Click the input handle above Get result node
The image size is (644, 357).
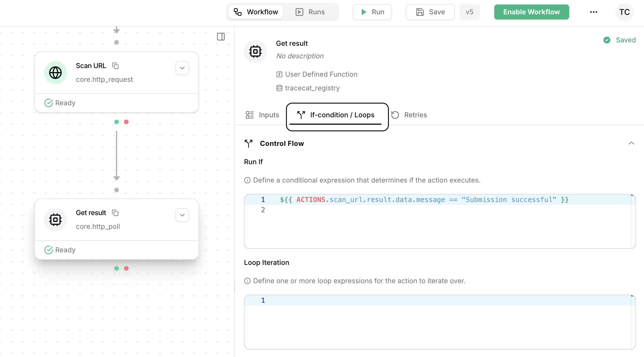pos(117,190)
